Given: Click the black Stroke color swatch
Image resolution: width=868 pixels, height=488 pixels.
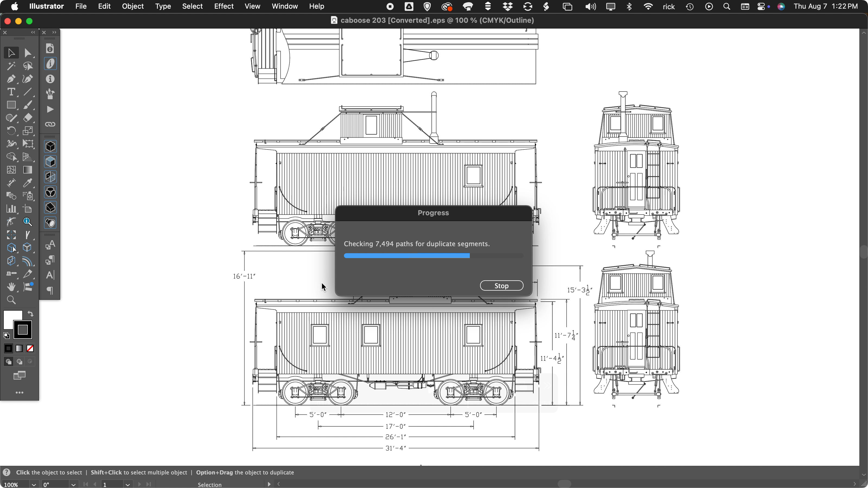Looking at the screenshot, I should coord(23,330).
